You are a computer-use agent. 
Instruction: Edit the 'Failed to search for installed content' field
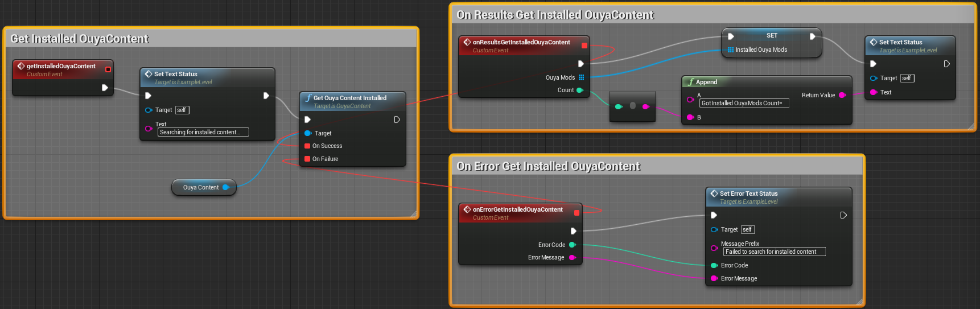point(775,252)
